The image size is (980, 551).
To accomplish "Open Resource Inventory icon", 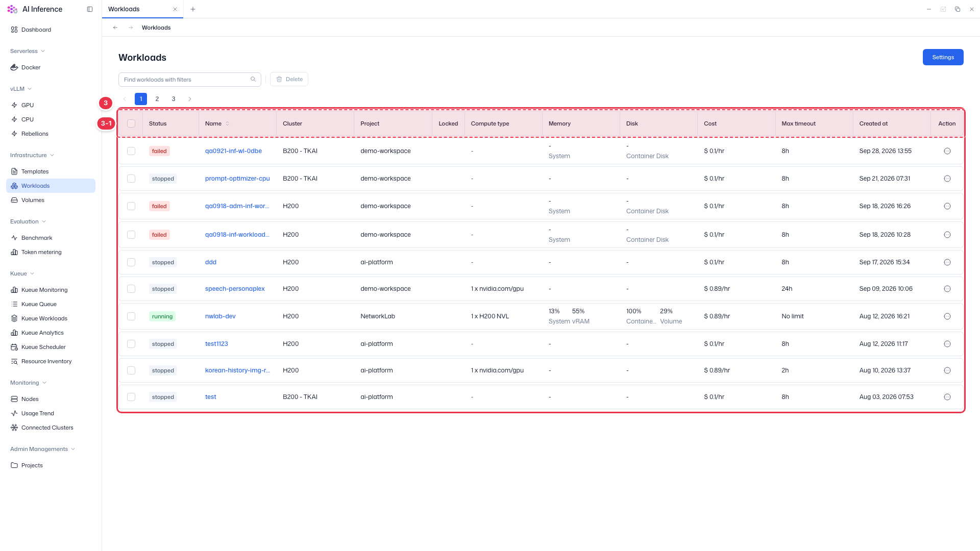I will (x=14, y=361).
